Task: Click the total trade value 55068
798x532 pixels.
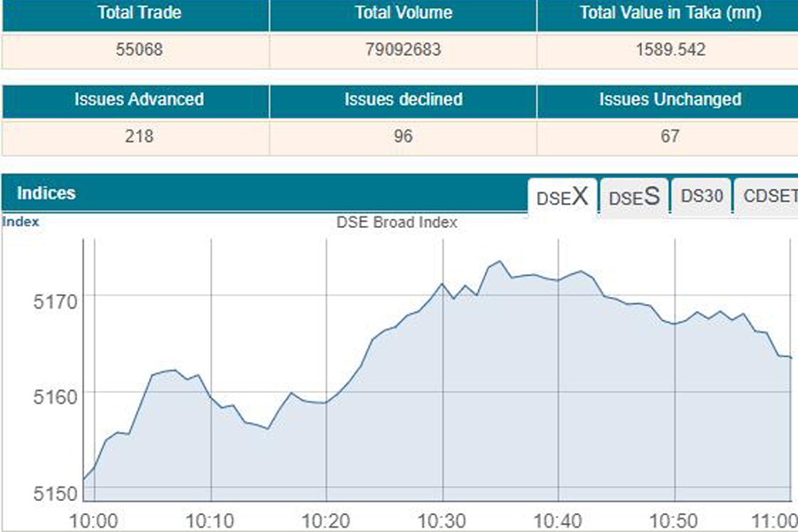Action: tap(139, 50)
